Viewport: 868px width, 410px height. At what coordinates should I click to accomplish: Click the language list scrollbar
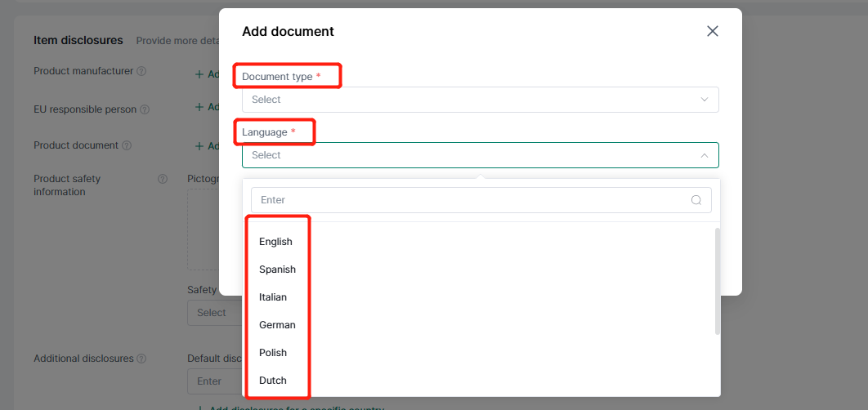[x=718, y=282]
